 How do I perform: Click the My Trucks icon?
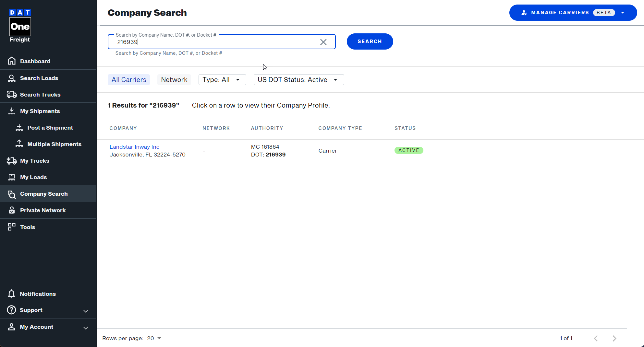point(12,161)
